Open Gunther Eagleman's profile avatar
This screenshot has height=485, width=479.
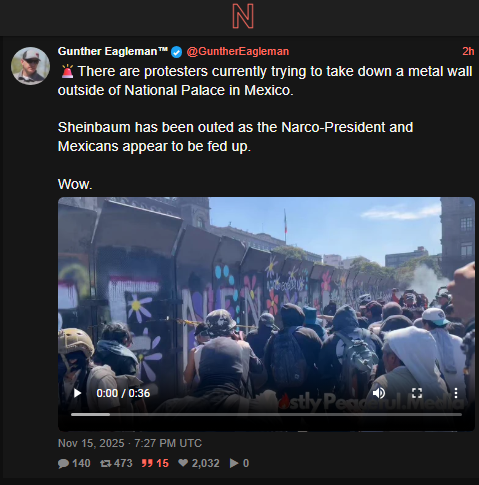[x=30, y=66]
